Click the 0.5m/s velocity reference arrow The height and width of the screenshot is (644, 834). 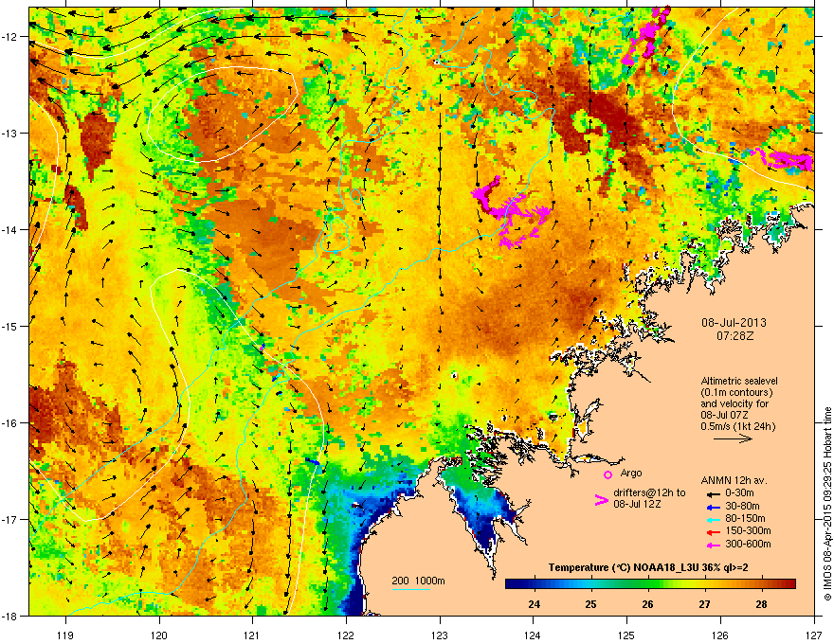tap(733, 438)
